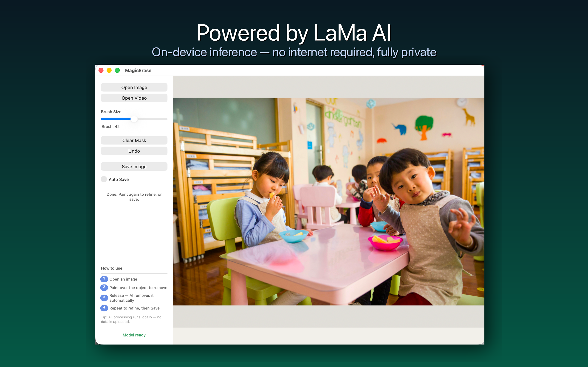Click the 'Done. Paint again to refine' message
Screen dimensions: 588x367
pos(134,197)
